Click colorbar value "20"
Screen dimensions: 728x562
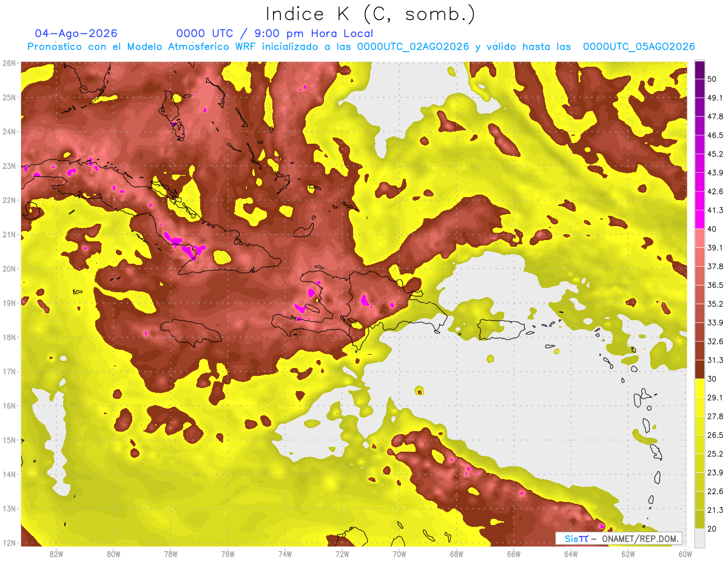click(x=713, y=529)
